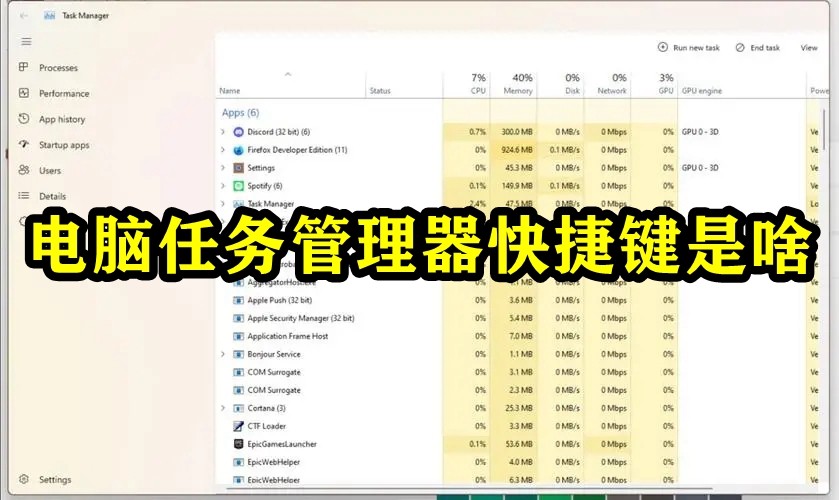This screenshot has width=839, height=500.
Task: Click GPU 0 - 3D cell in Discord row
Action: point(700,132)
